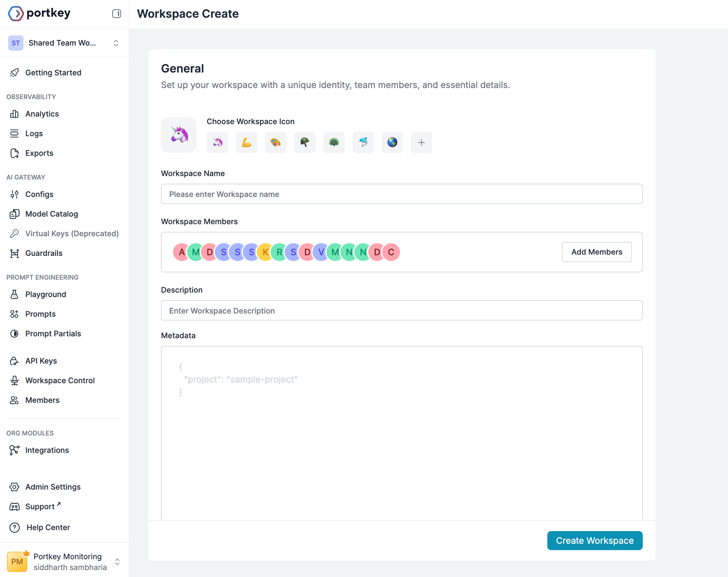Viewport: 728px width, 577px height.
Task: Click the Support discord icon
Action: click(14, 506)
